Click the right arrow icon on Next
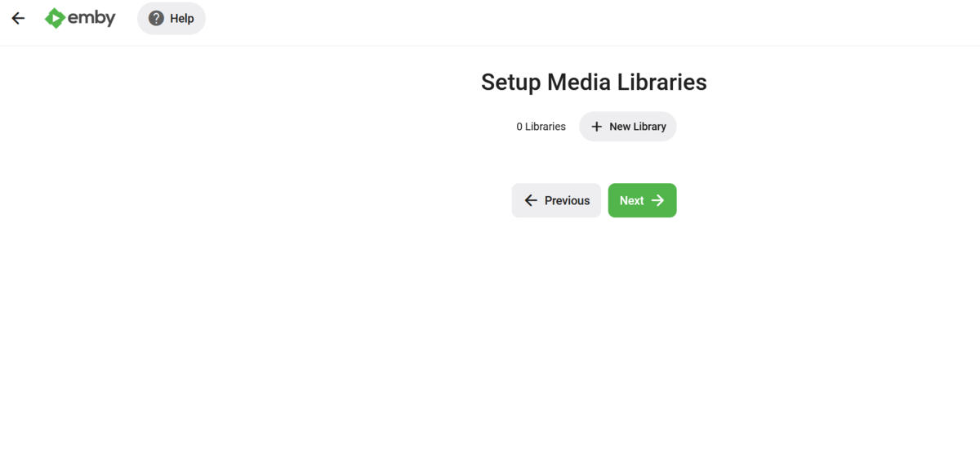 pos(658,200)
